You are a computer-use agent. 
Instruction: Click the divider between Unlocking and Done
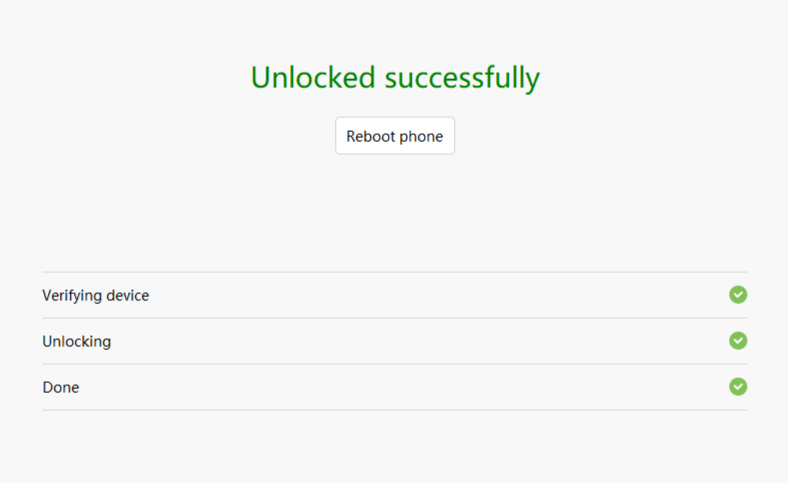click(x=394, y=364)
